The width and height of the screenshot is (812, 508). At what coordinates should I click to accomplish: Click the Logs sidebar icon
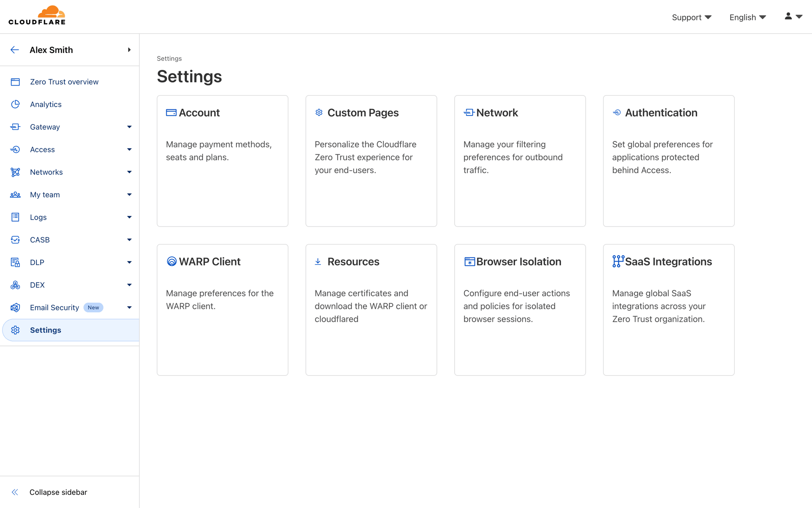[x=15, y=217]
